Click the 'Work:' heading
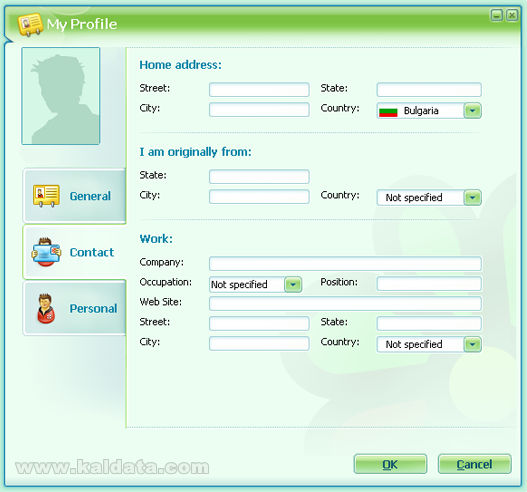527x492 pixels. [x=156, y=239]
